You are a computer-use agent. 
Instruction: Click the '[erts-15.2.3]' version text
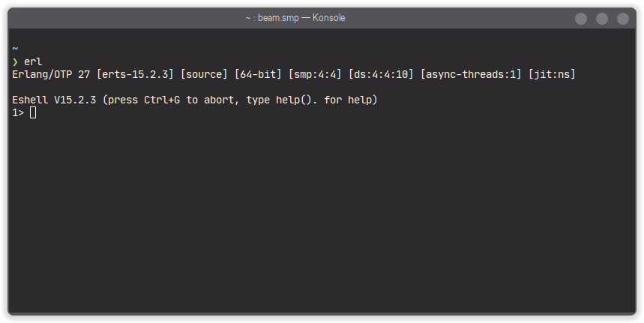coord(136,74)
